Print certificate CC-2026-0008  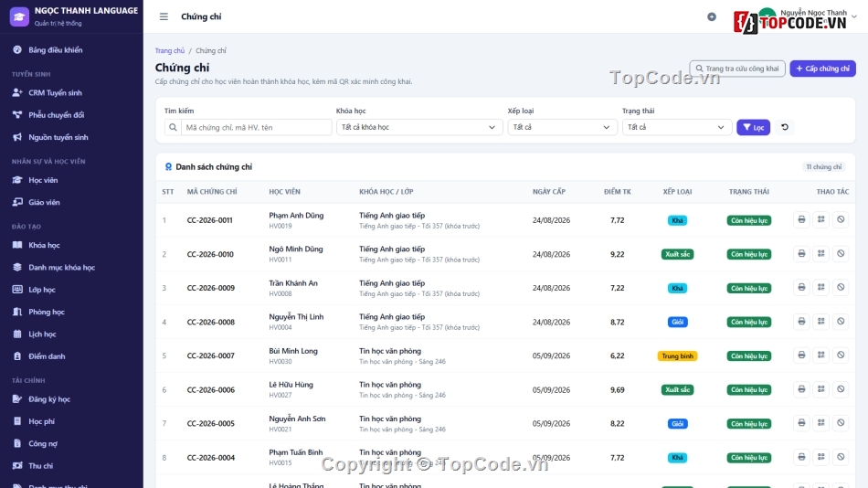pyautogui.click(x=801, y=322)
